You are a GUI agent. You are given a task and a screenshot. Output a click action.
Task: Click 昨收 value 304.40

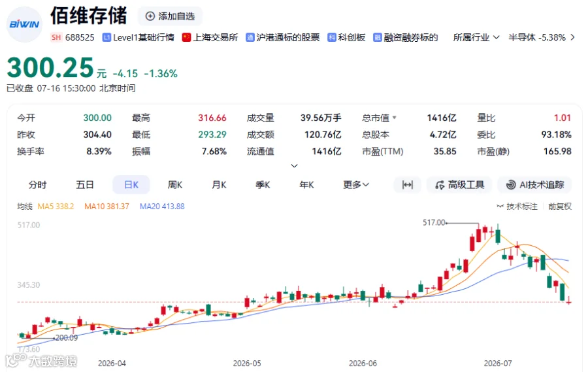coord(97,135)
